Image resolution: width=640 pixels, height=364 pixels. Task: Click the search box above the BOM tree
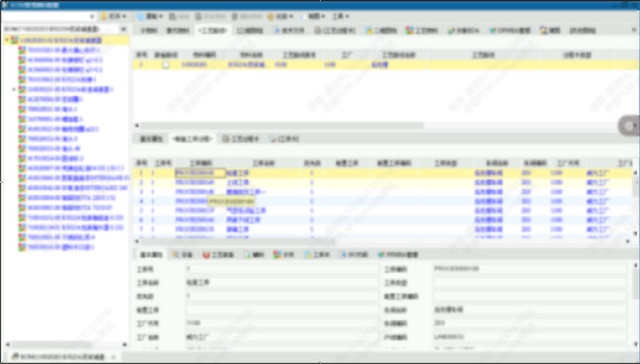point(45,16)
